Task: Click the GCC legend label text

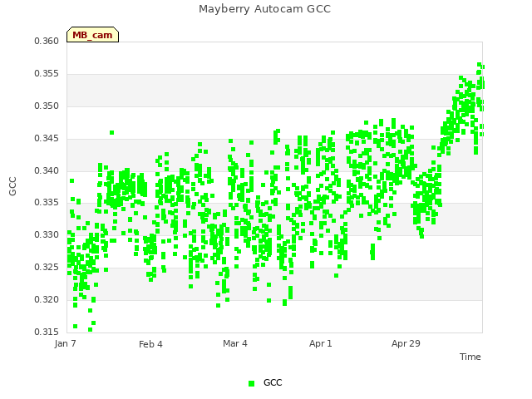Action: [273, 382]
